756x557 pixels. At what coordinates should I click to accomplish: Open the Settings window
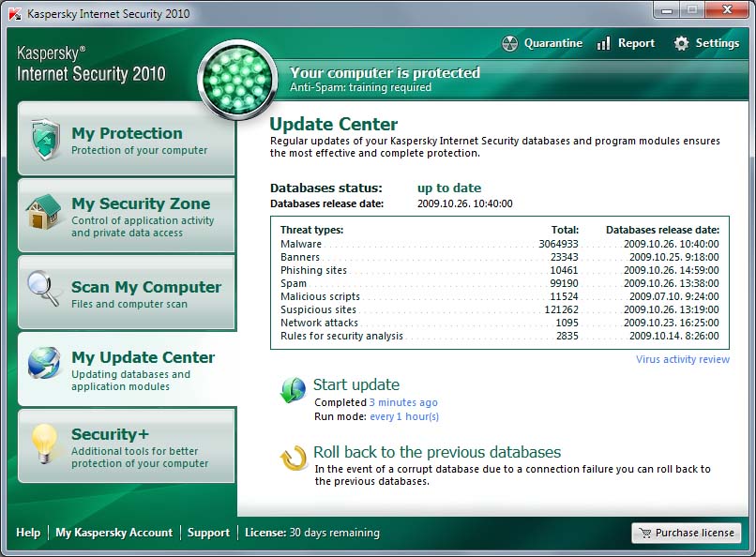pos(706,43)
